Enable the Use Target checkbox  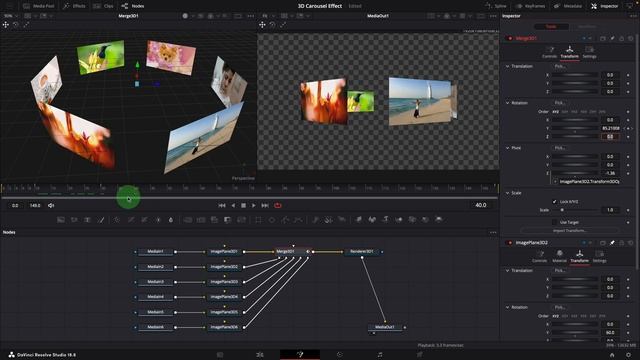(x=554, y=222)
